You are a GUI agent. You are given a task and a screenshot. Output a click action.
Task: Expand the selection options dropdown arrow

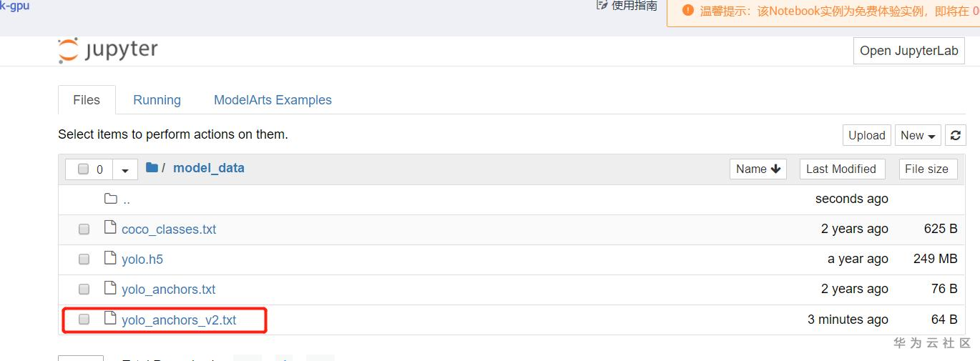125,170
